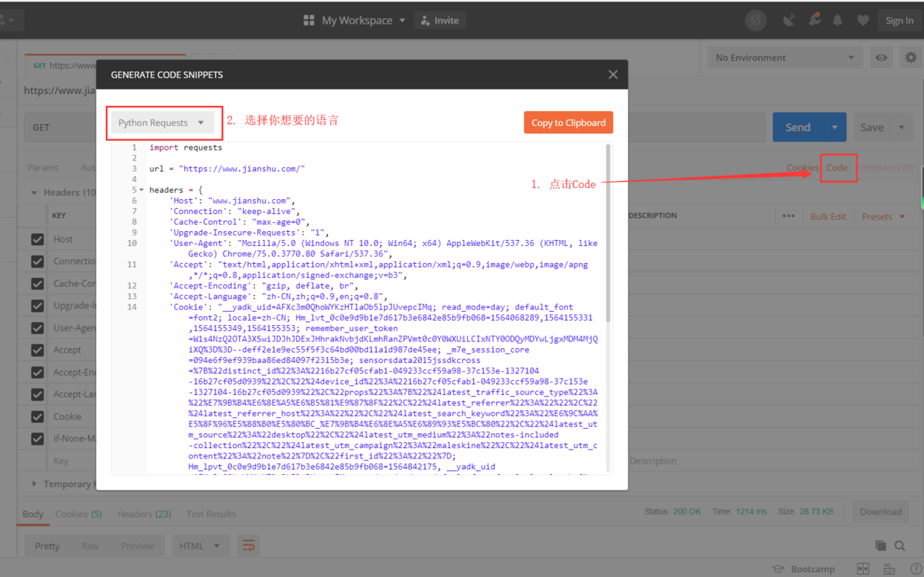This screenshot has height=577, width=924.
Task: Close the Generate Code Snippets dialog
Action: 613,75
